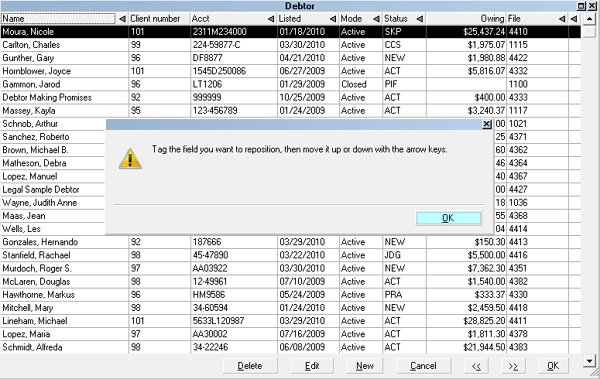Select the Massey, Kayla row

click(290, 111)
